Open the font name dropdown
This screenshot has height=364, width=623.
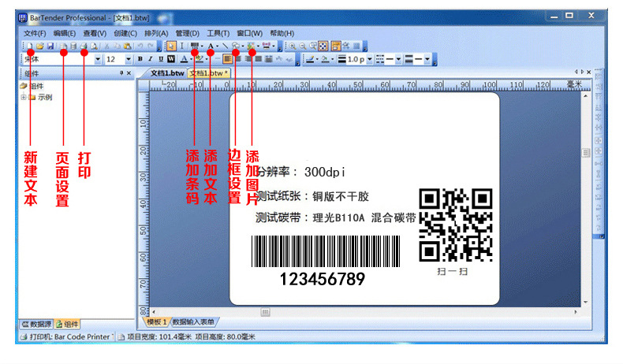(x=98, y=60)
